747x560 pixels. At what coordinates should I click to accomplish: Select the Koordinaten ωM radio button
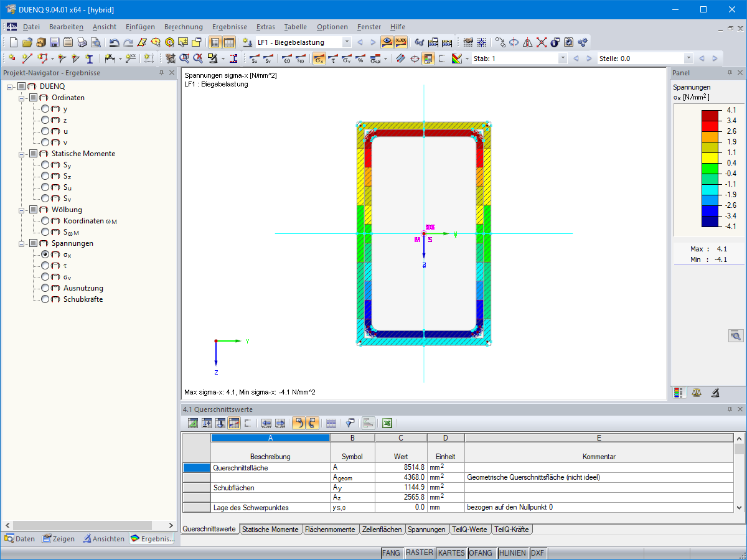pos(45,221)
